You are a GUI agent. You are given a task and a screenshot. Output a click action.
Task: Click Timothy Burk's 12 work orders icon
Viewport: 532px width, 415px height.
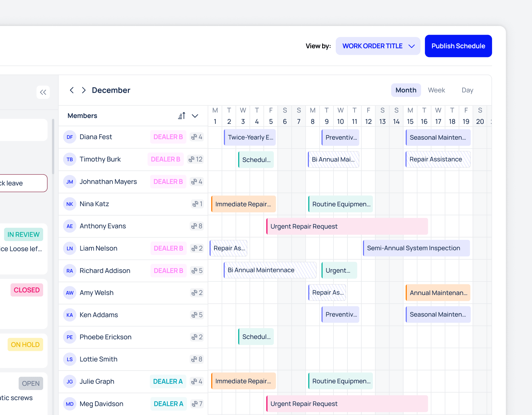[195, 159]
